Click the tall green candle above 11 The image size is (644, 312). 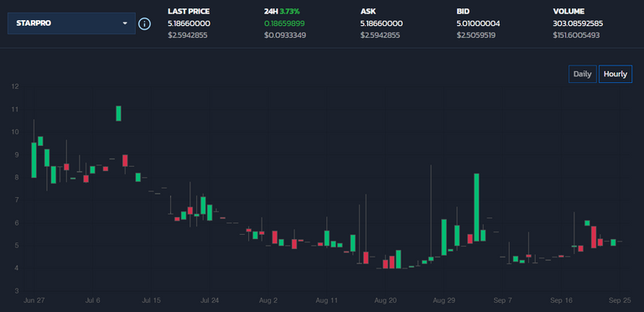point(118,113)
